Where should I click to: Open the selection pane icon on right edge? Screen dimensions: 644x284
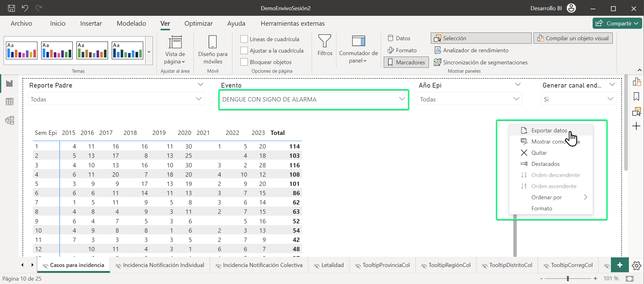pyautogui.click(x=637, y=111)
